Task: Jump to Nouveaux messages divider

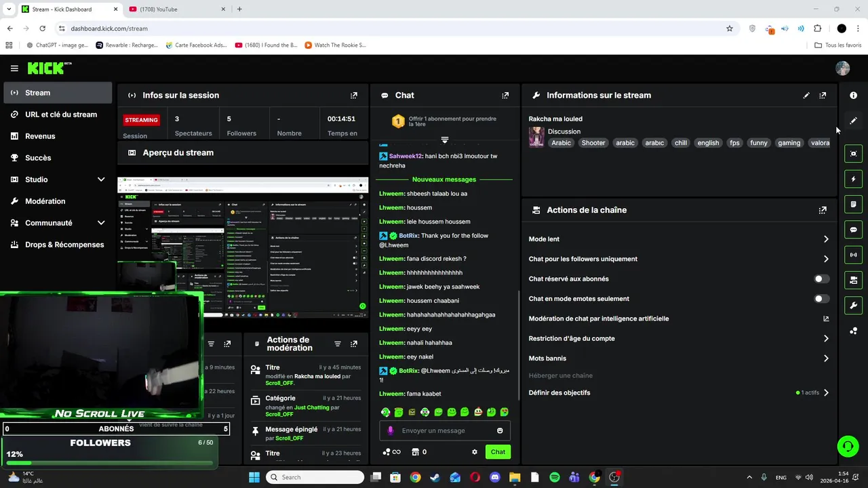Action: (x=444, y=180)
